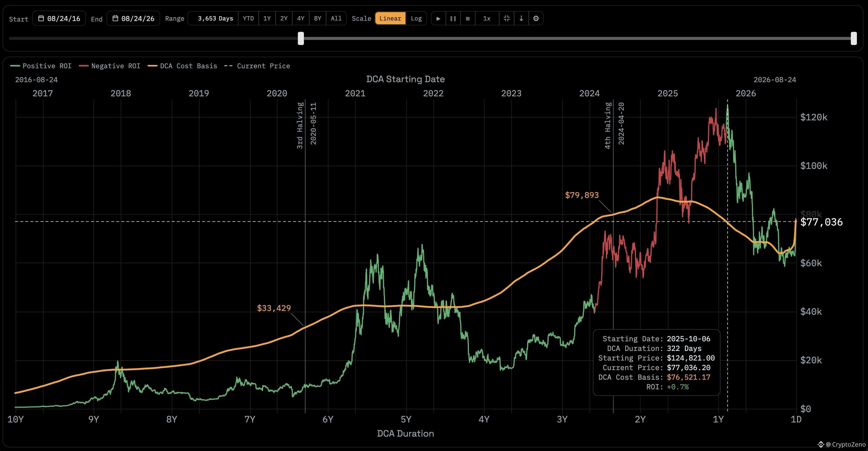Select the Linear scale option
The height and width of the screenshot is (451, 868).
390,18
